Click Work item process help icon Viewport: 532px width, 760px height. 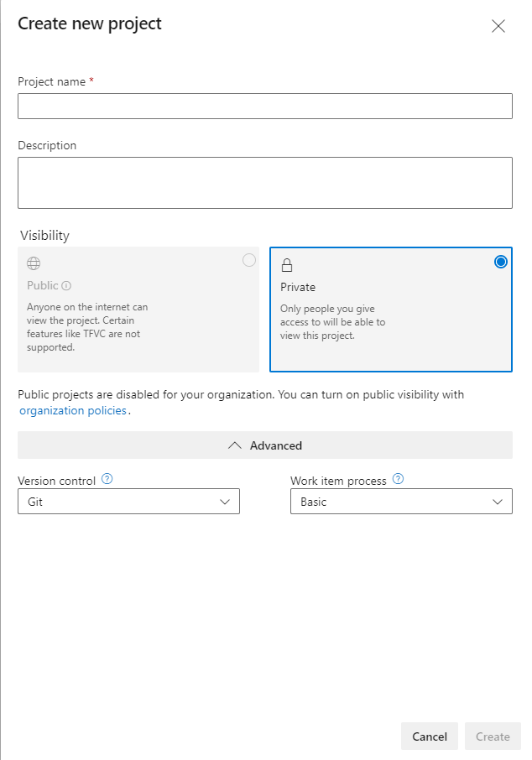coord(398,480)
